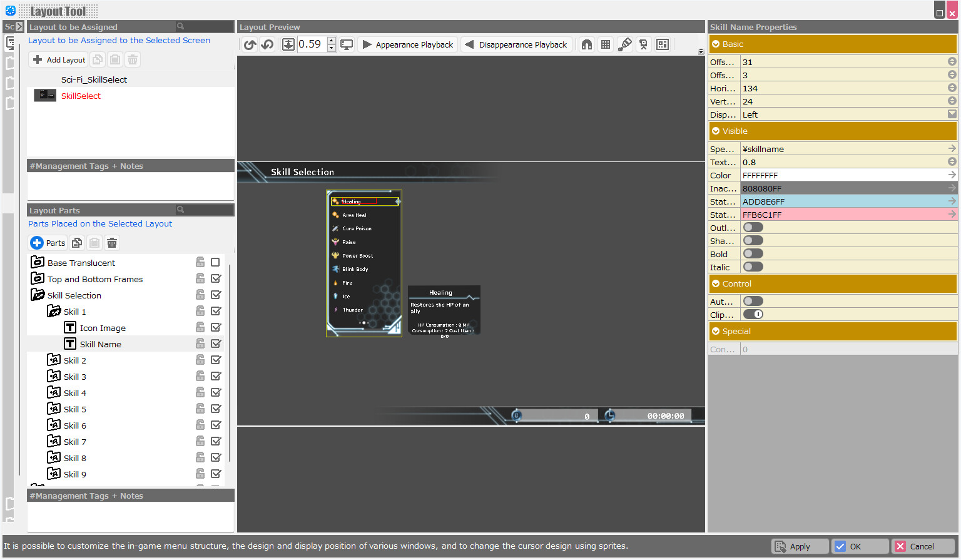The image size is (961, 560).
Task: Switch to the Layout Preview pane header
Action: pyautogui.click(x=269, y=27)
